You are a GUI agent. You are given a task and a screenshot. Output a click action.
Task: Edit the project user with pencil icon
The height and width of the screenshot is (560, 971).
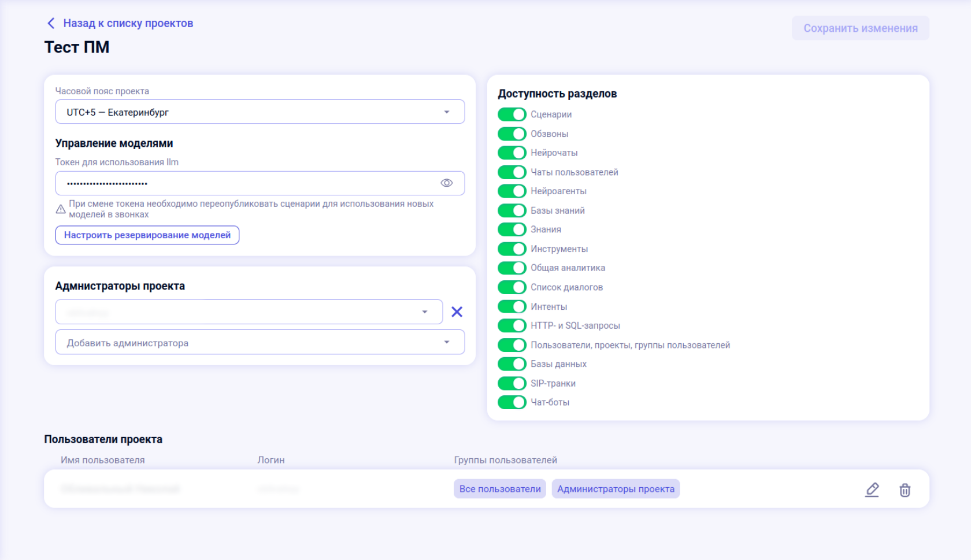(x=872, y=489)
